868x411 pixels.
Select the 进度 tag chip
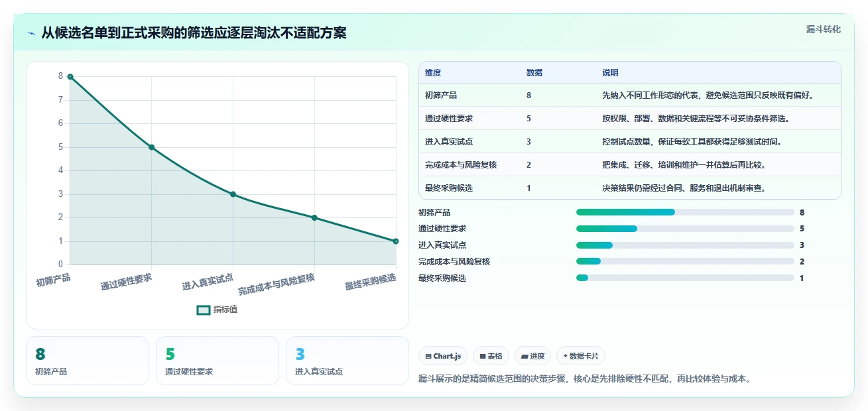[x=532, y=356]
